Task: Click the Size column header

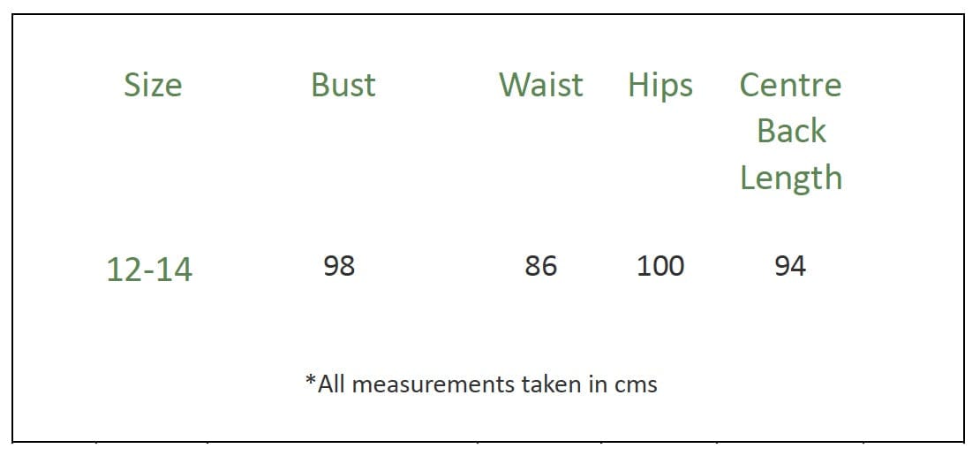Action: (153, 85)
